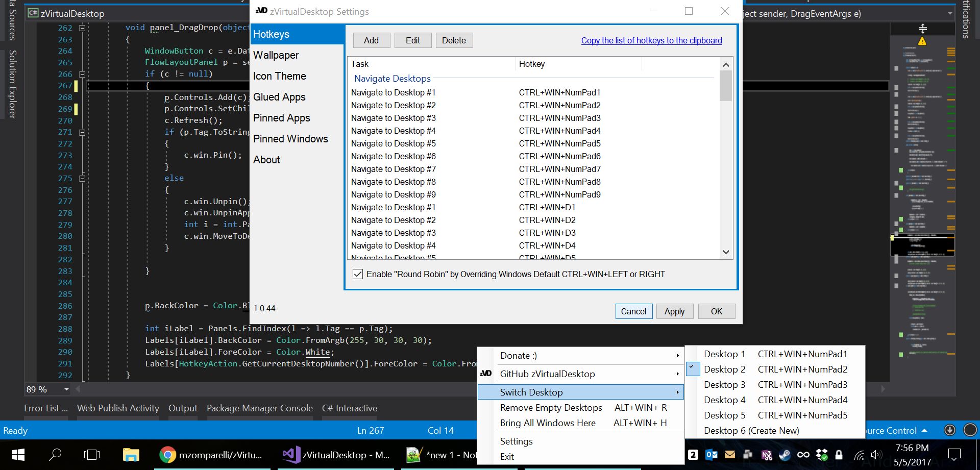Click Copy the list of hotkeys link
This screenshot has height=470, width=980.
click(x=651, y=40)
